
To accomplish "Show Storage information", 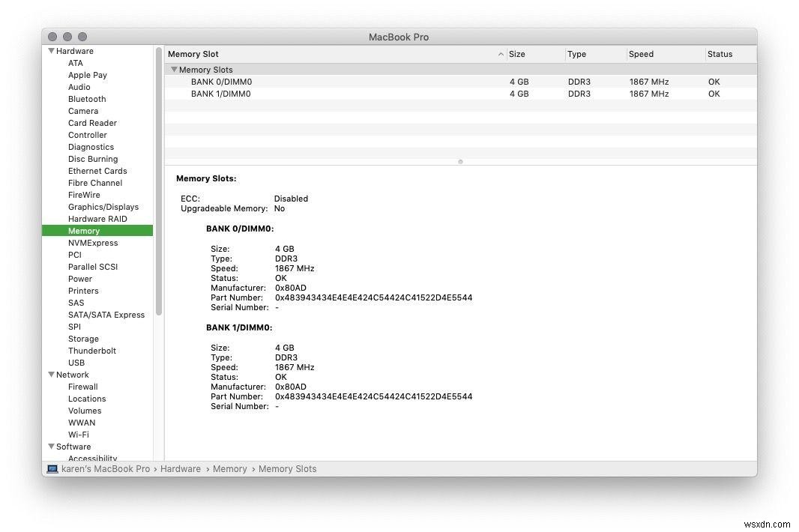I will (83, 339).
